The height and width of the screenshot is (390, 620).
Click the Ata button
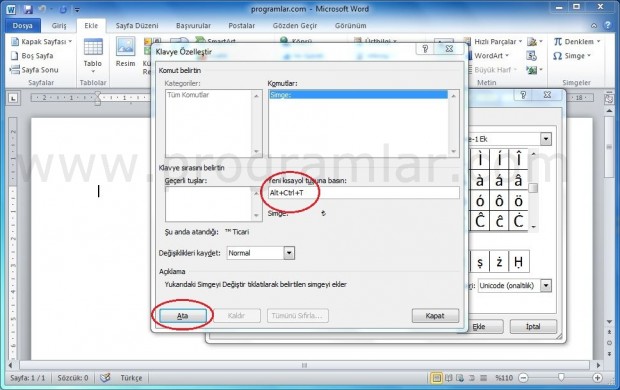[183, 316]
